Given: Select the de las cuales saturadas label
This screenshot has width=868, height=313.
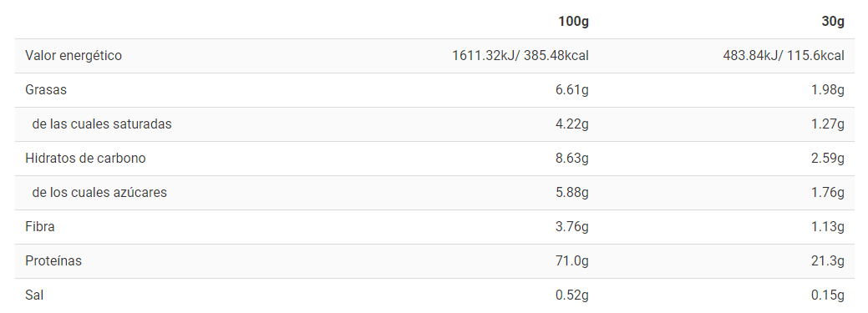Looking at the screenshot, I should [x=102, y=124].
